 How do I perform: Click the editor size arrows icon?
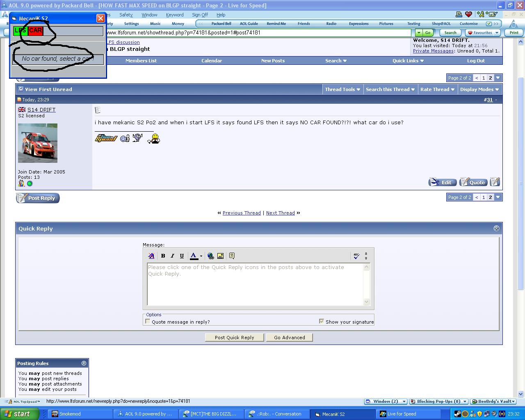[x=366, y=256]
